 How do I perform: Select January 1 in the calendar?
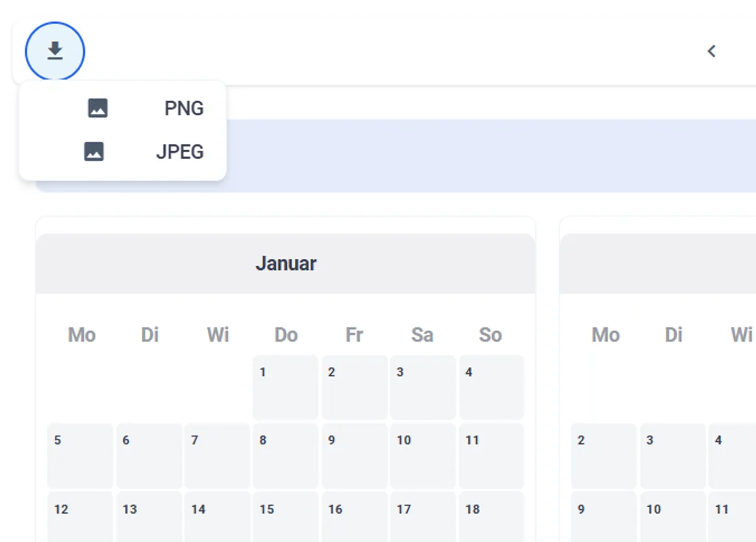[285, 386]
